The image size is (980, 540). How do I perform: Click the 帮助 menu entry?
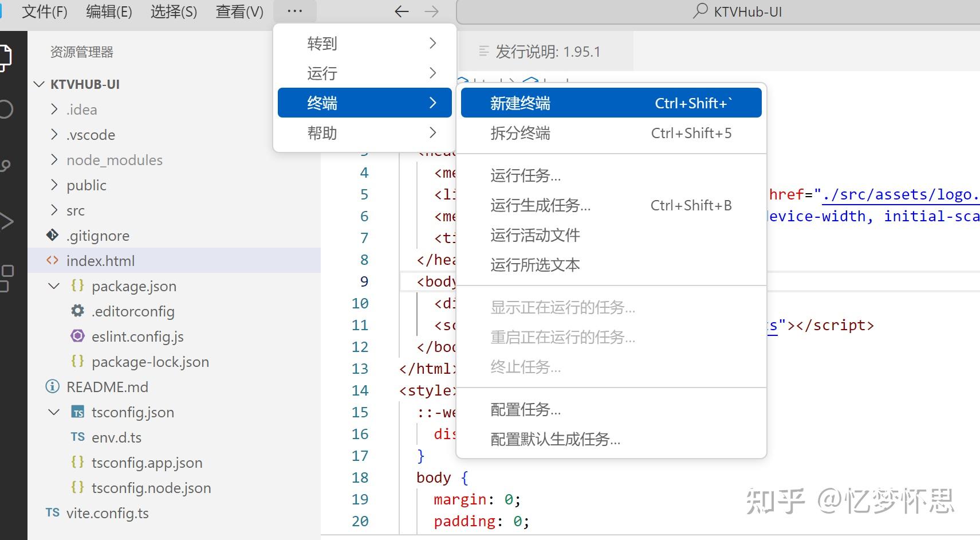pos(322,132)
